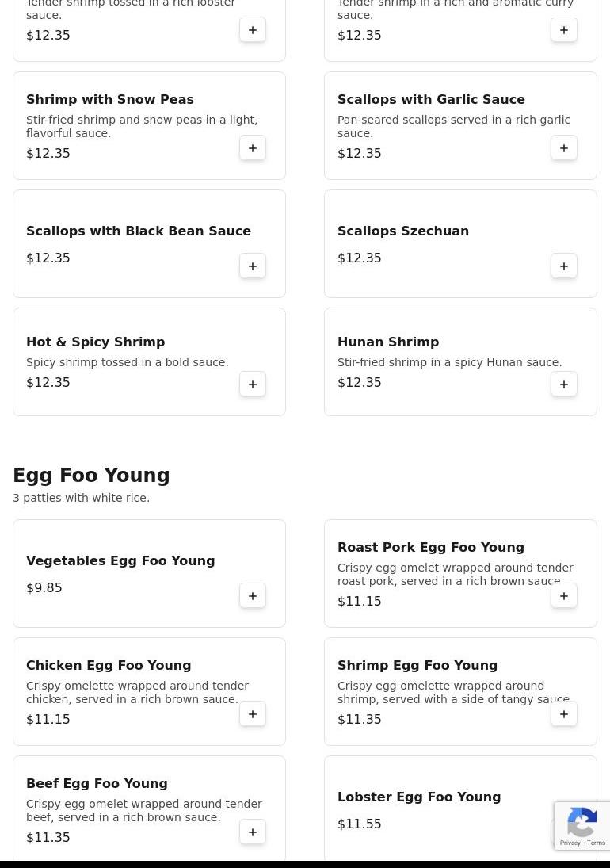Click plus for Scallops with Black Bean Sauce
This screenshot has height=868, width=610.
(x=253, y=266)
